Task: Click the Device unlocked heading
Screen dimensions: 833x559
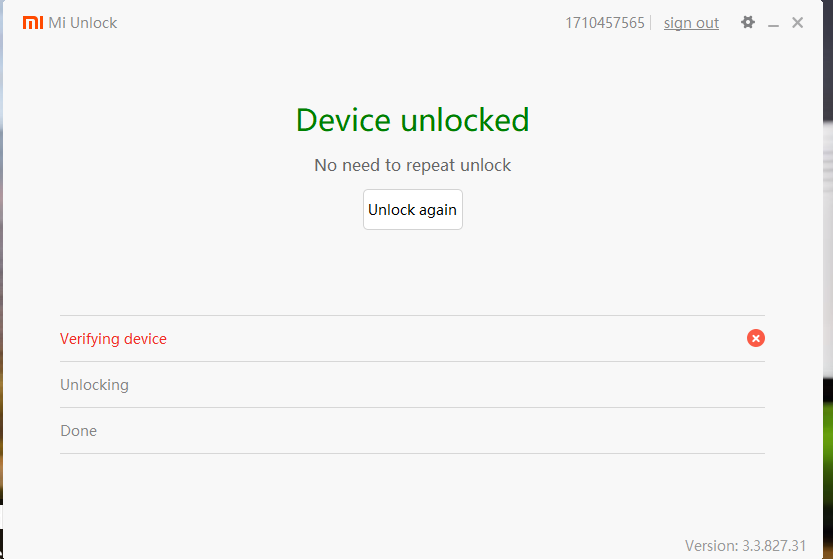Action: pos(412,120)
